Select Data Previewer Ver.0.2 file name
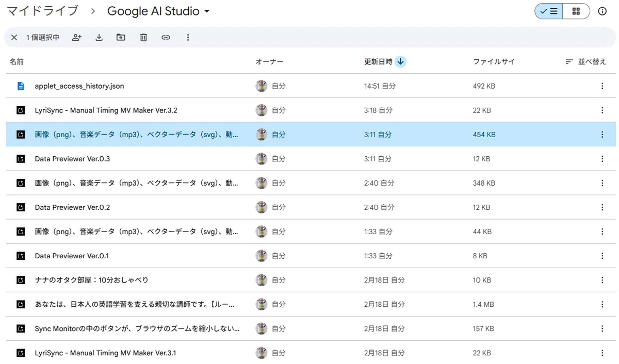The image size is (619, 364). 72,207
